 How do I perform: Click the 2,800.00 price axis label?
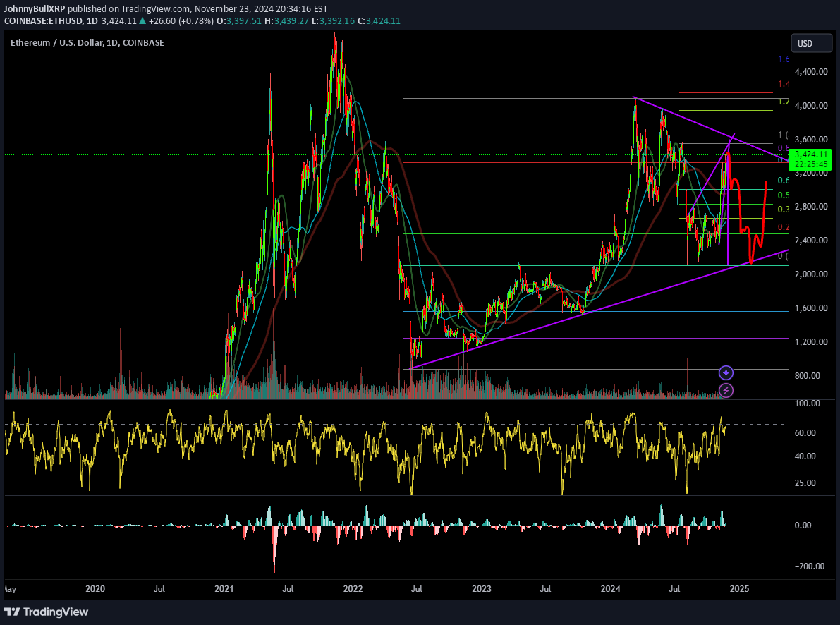point(811,207)
